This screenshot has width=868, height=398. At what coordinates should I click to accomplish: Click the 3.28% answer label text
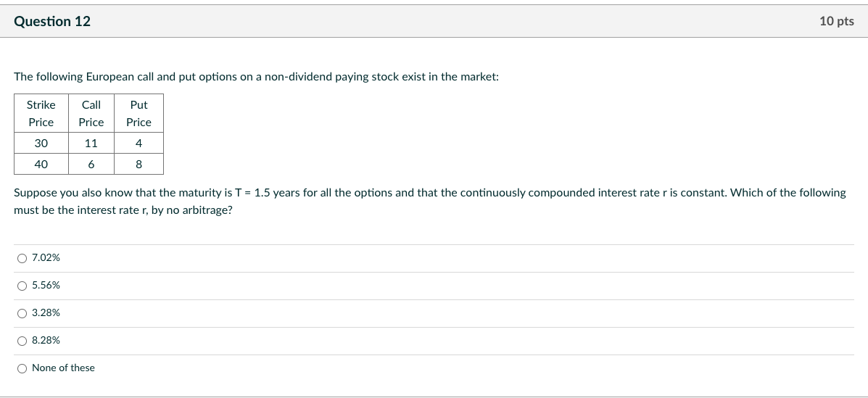46,312
